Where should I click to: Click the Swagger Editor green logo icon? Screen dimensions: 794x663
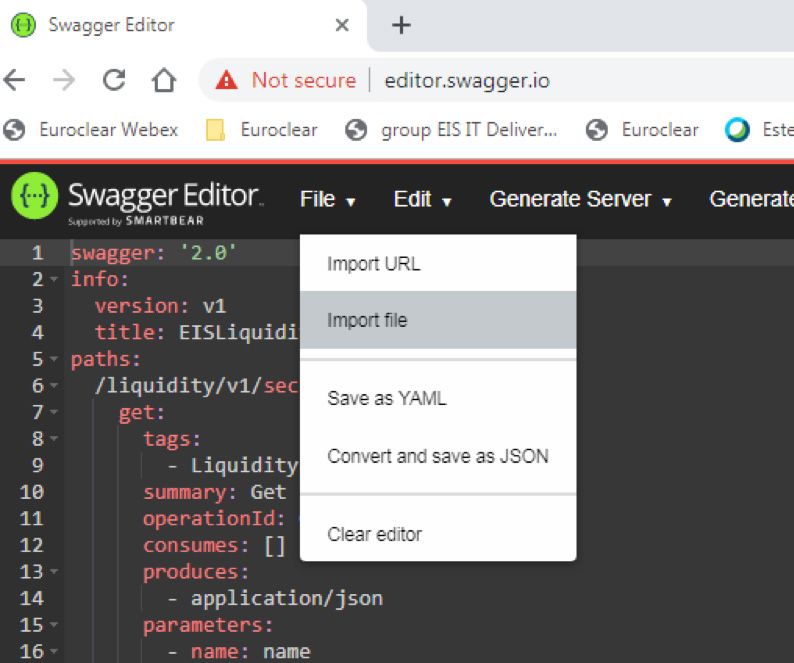[34, 196]
